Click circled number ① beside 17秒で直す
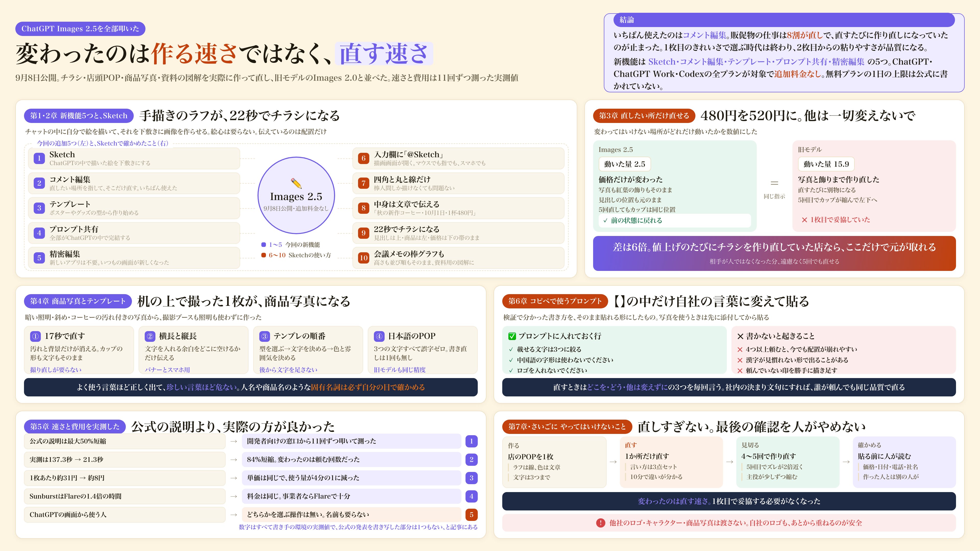The image size is (980, 551). [x=35, y=336]
